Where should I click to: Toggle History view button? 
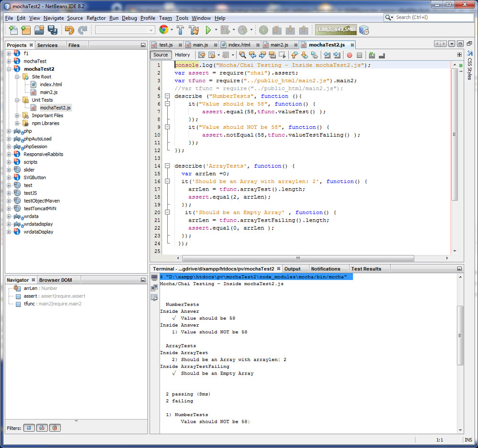pos(182,55)
